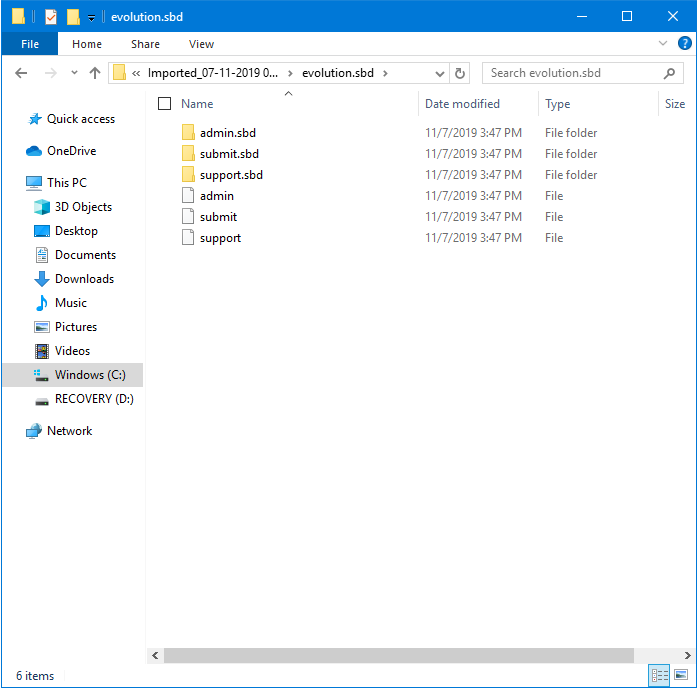Click the horizontal scrollbar thumb

[x=398, y=655]
